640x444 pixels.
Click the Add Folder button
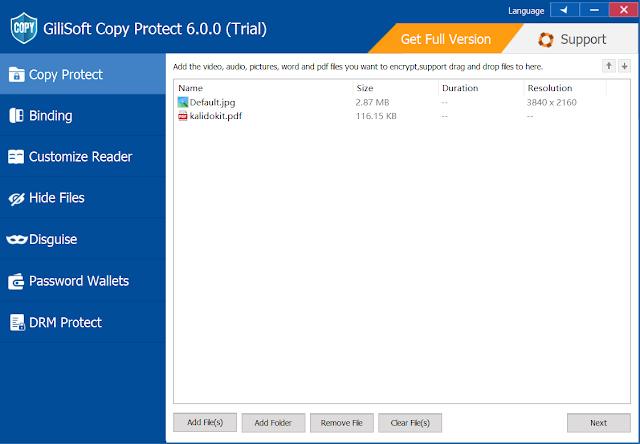click(x=273, y=423)
